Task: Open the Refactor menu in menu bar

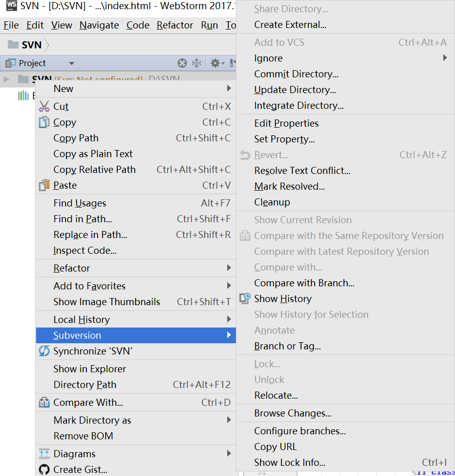Action: tap(175, 25)
